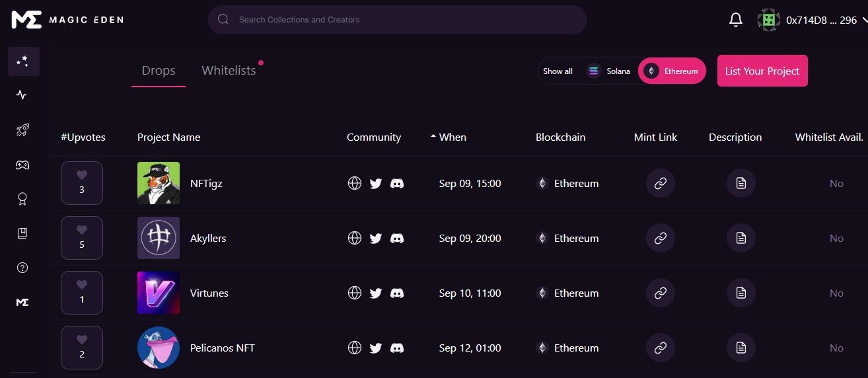Open the help question mark sidebar icon
868x378 pixels.
[x=22, y=268]
